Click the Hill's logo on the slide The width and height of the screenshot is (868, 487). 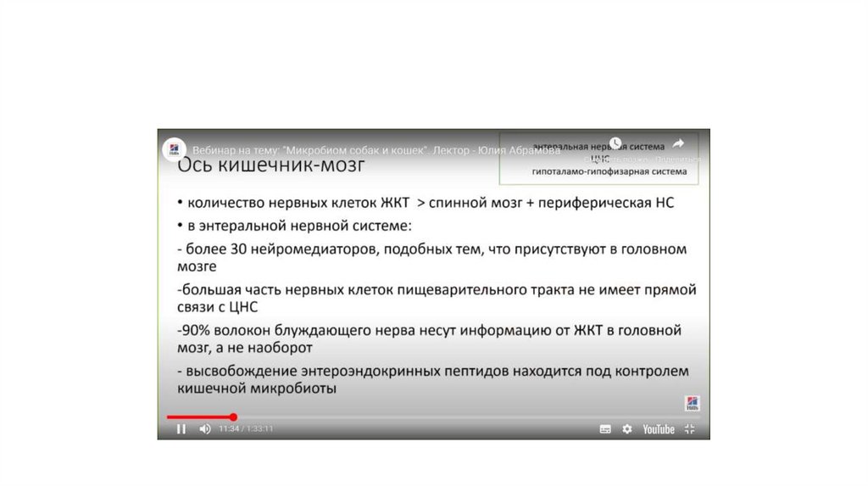pyautogui.click(x=692, y=403)
